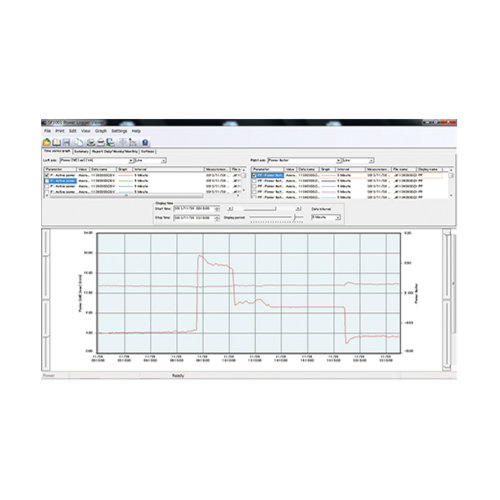Check the third Power factor row checkbox
Image resolution: width=500 pixels, height=500 pixels.
[x=254, y=186]
